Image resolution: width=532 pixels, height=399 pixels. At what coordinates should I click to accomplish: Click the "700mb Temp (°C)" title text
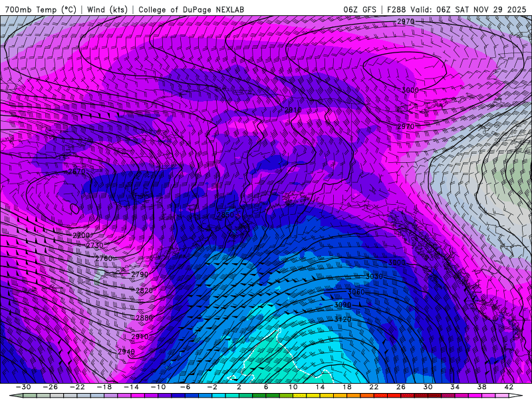pos(41,9)
